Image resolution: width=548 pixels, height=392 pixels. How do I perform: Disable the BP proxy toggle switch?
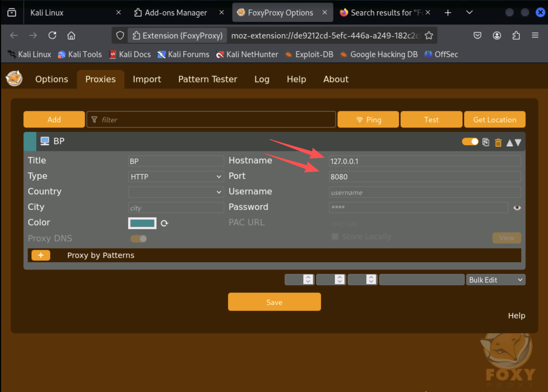tap(470, 142)
